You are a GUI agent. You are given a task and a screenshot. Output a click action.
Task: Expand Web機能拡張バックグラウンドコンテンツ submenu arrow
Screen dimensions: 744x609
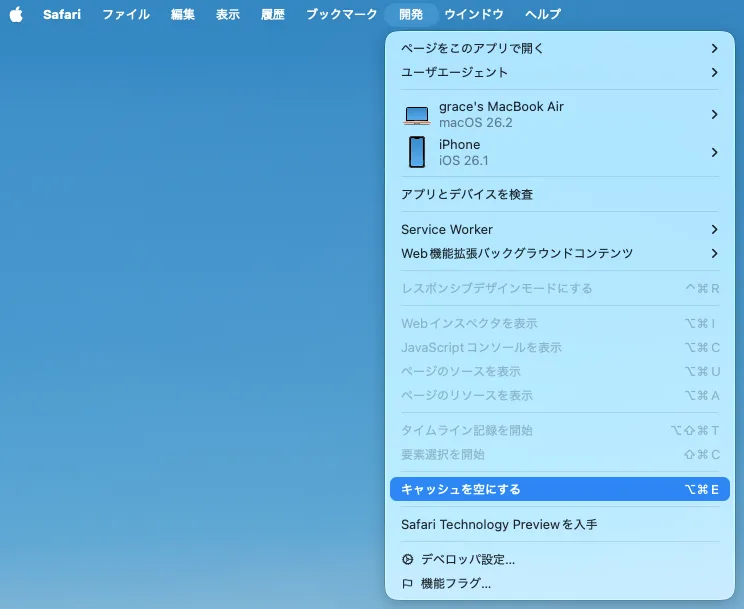tap(715, 253)
